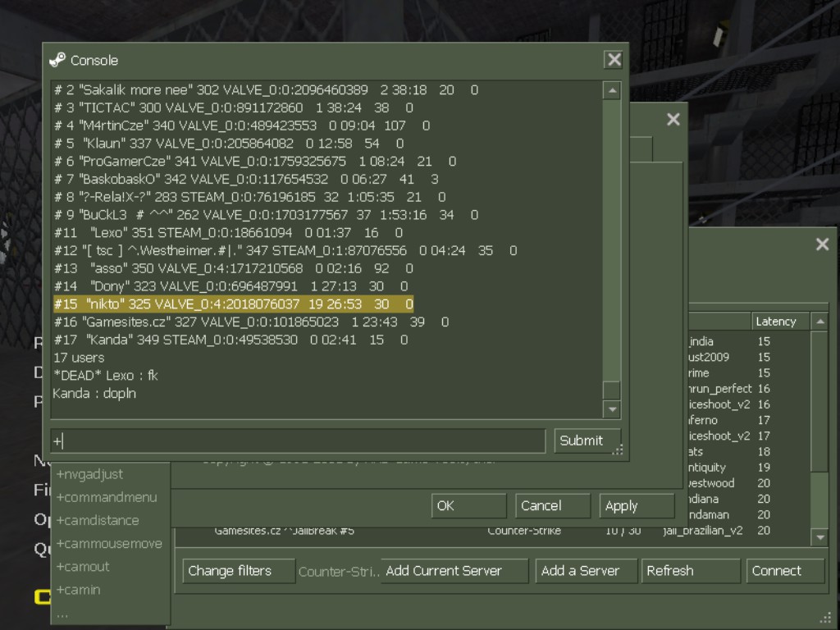Click the "*DEAD* Lexo : fk" chat line
The height and width of the screenshot is (630, 840).
[106, 376]
